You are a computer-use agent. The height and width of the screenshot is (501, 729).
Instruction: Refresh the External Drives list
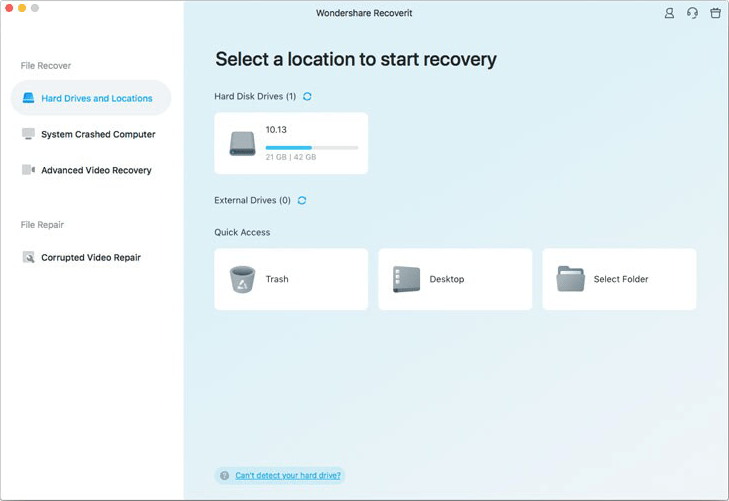(302, 200)
